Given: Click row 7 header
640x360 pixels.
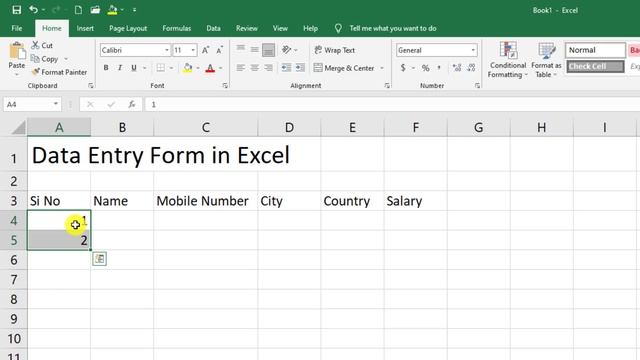Looking at the screenshot, I should point(13,280).
